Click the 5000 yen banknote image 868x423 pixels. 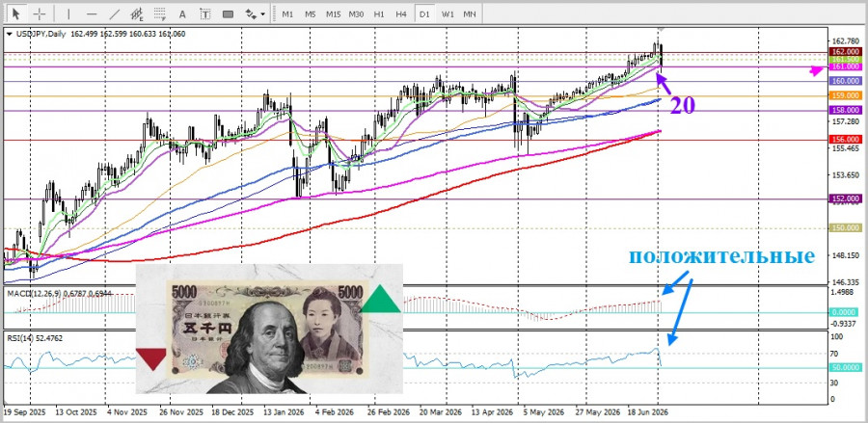(x=269, y=329)
